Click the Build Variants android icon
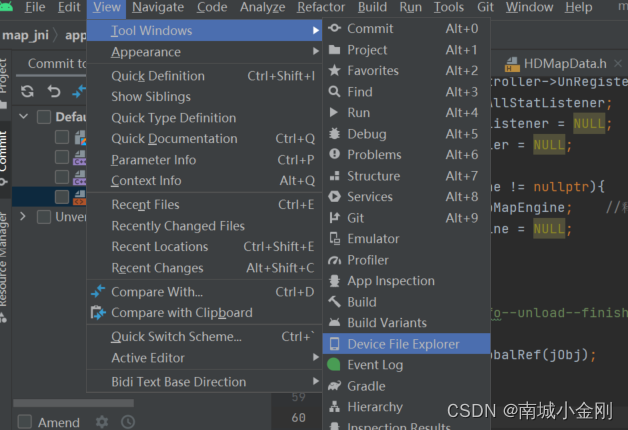This screenshot has height=430, width=628. tap(334, 322)
